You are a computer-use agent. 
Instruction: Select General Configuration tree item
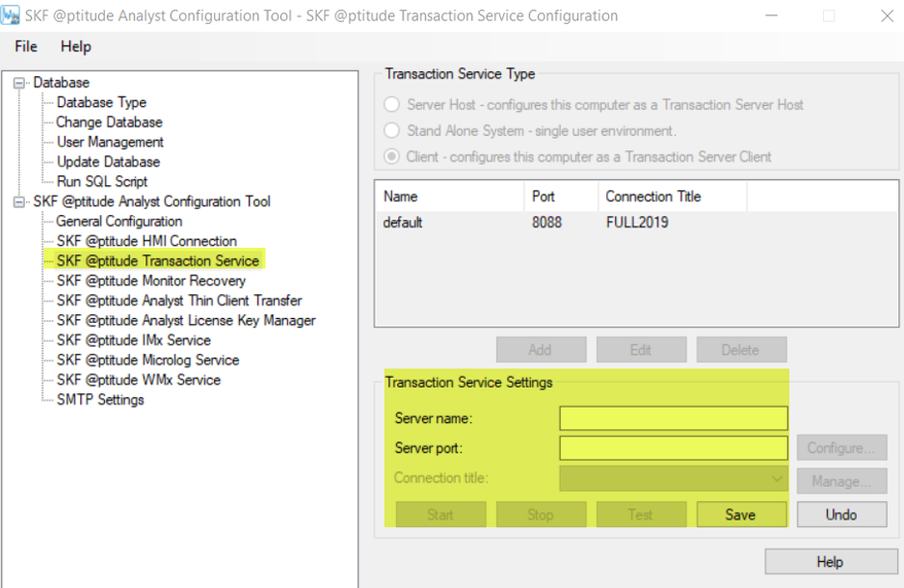click(x=119, y=222)
